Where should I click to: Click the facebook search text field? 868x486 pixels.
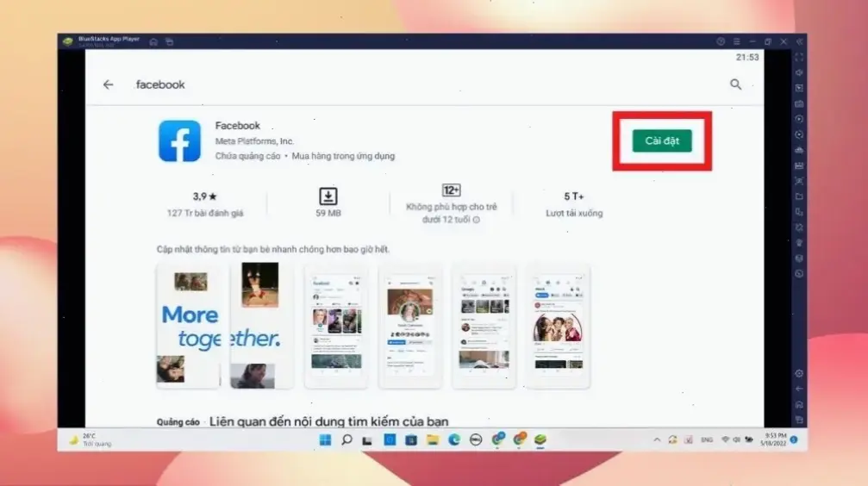pos(160,84)
